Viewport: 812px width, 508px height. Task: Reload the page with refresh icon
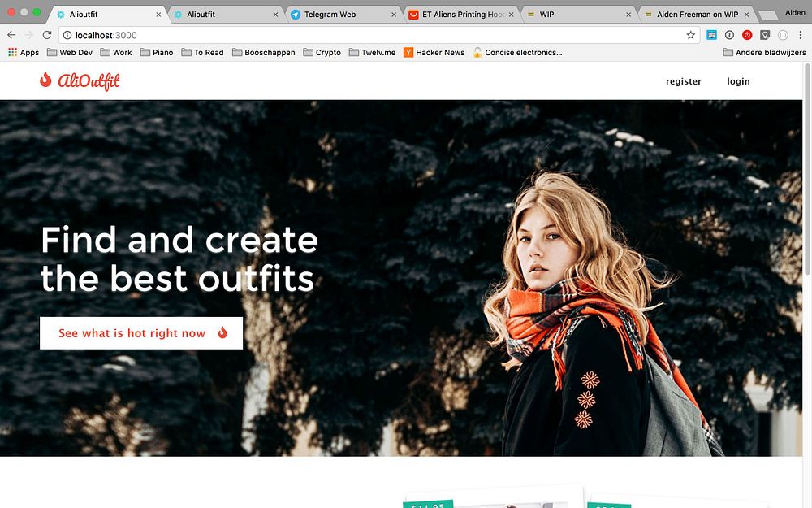[46, 35]
